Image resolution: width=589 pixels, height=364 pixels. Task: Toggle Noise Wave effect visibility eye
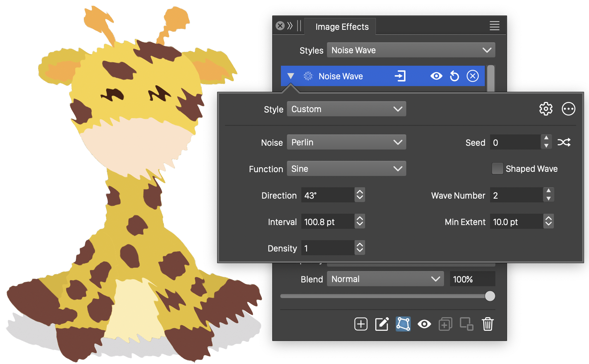436,76
